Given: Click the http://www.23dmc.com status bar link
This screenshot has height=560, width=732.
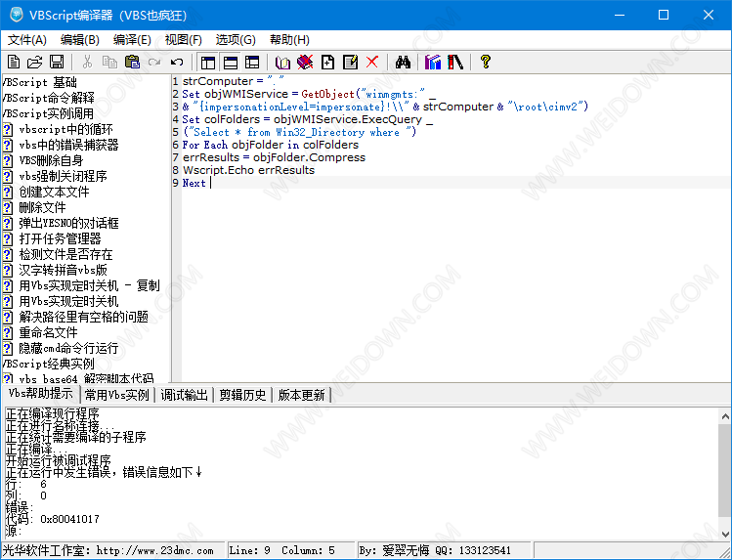Looking at the screenshot, I should point(155,550).
